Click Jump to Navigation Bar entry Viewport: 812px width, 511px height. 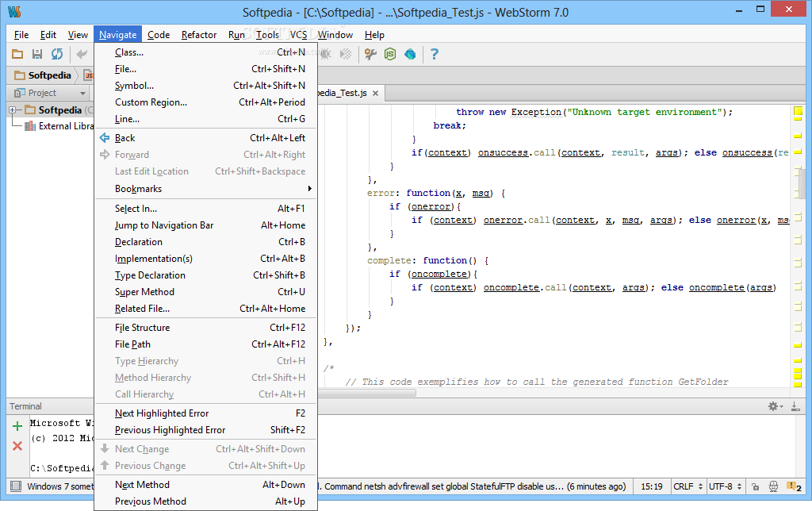205,225
